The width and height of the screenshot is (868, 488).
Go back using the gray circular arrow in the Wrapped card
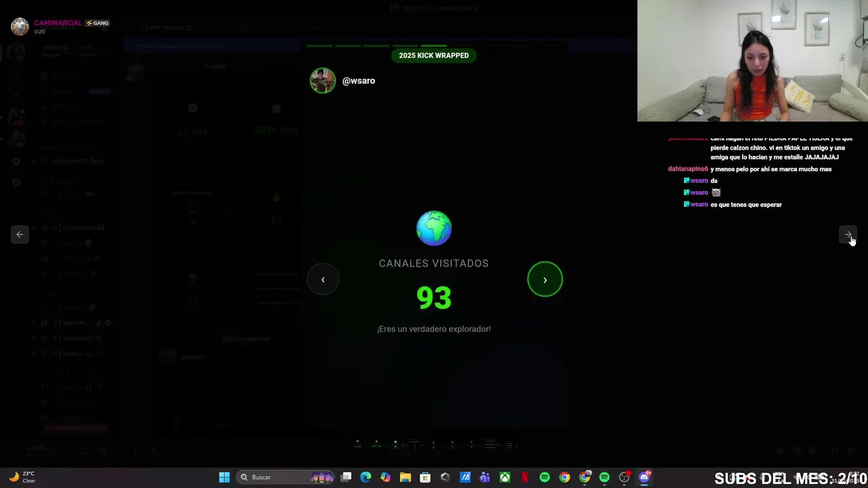323,279
